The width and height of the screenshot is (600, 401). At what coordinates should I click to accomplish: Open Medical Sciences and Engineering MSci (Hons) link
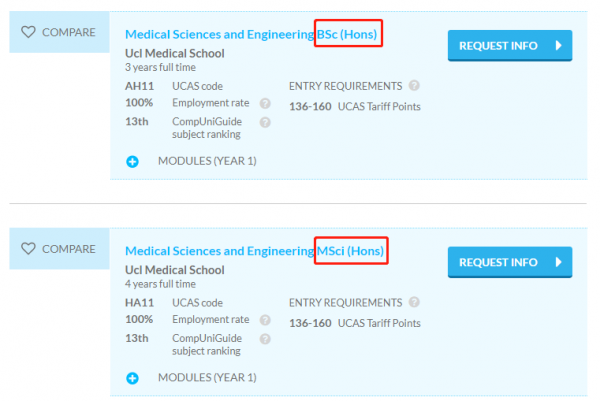click(254, 251)
